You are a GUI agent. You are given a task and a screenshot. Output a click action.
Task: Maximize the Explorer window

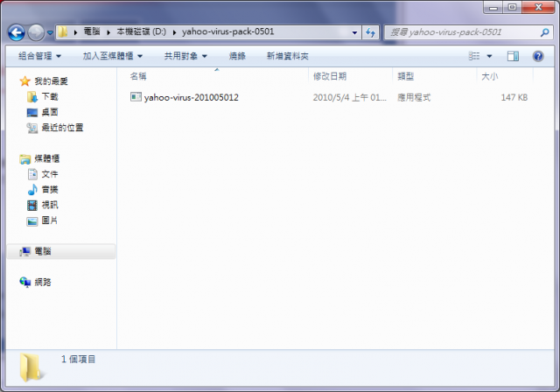[512, 8]
